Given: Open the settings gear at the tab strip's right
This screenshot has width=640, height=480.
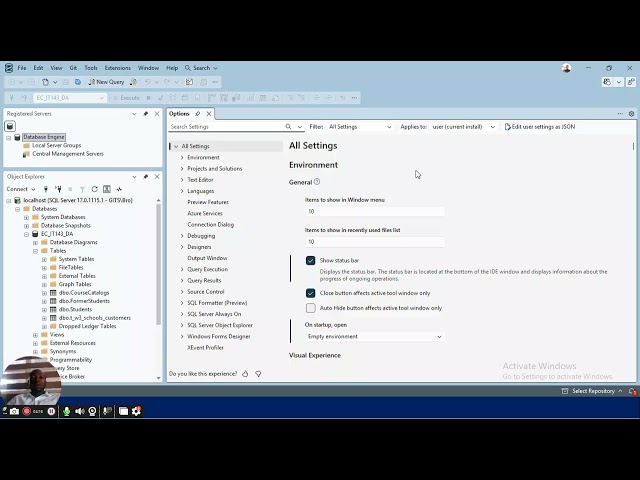Looking at the screenshot, I should [x=631, y=114].
